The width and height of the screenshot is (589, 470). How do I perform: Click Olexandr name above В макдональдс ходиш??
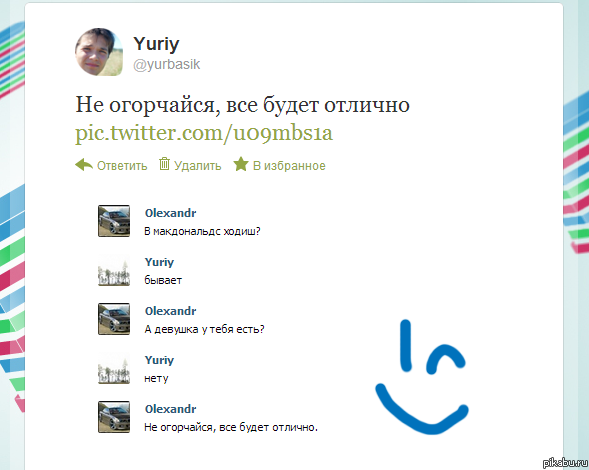[x=171, y=213]
